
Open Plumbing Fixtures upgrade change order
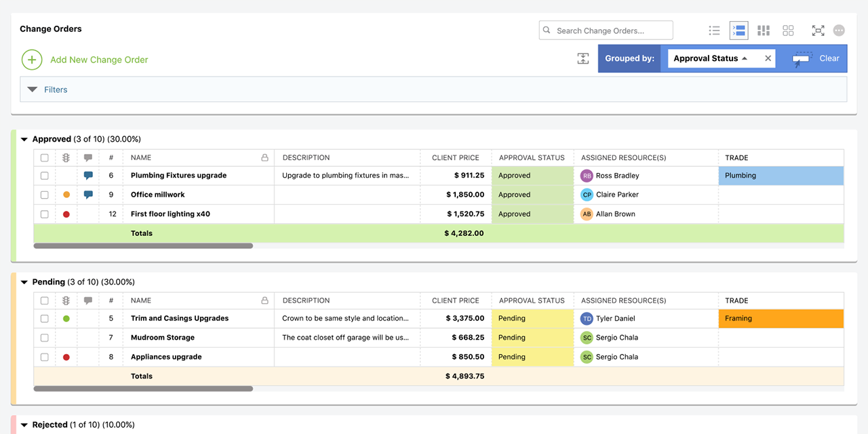coord(178,176)
